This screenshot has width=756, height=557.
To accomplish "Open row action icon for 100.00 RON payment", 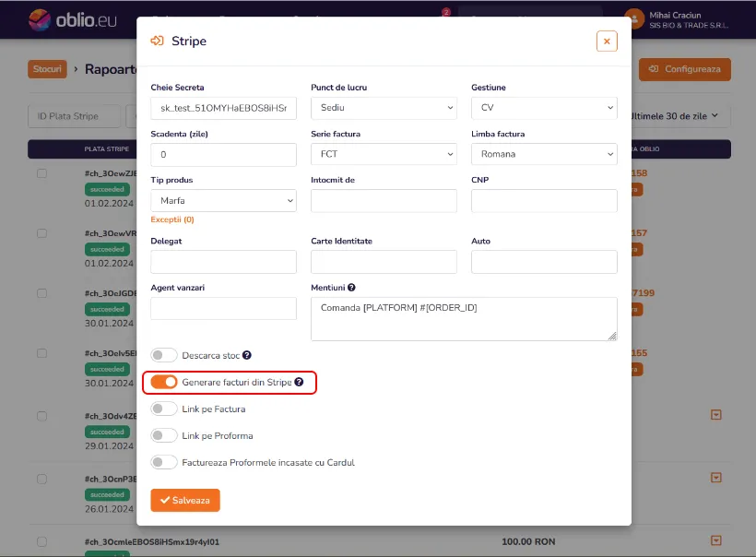I will click(x=716, y=540).
